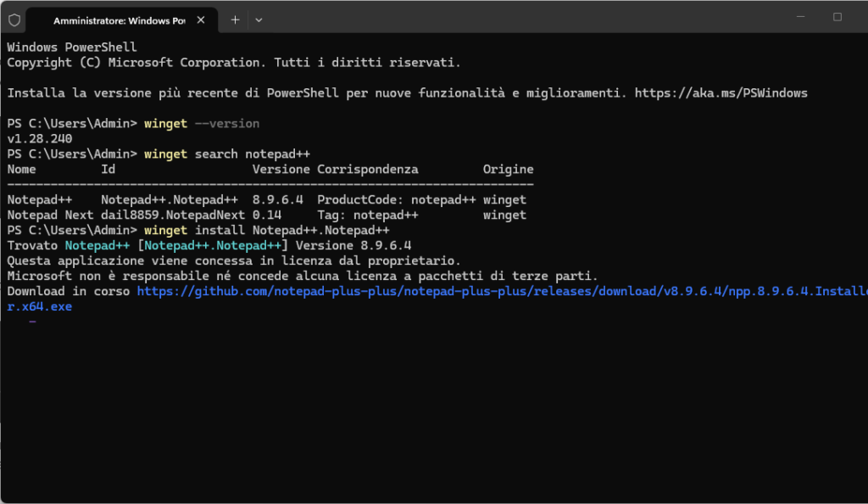Click the 'v1.28.240' version output
Screen dimensions: 868x504
pyautogui.click(x=39, y=138)
